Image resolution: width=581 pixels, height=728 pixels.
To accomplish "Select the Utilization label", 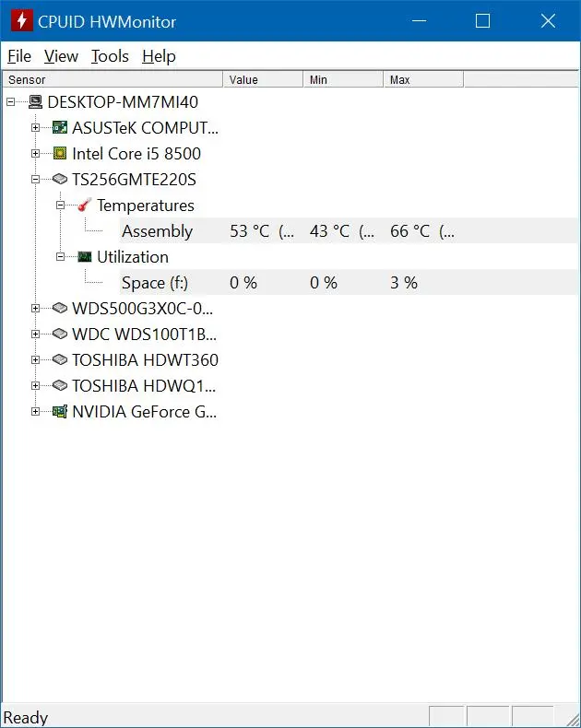I will (x=133, y=257).
